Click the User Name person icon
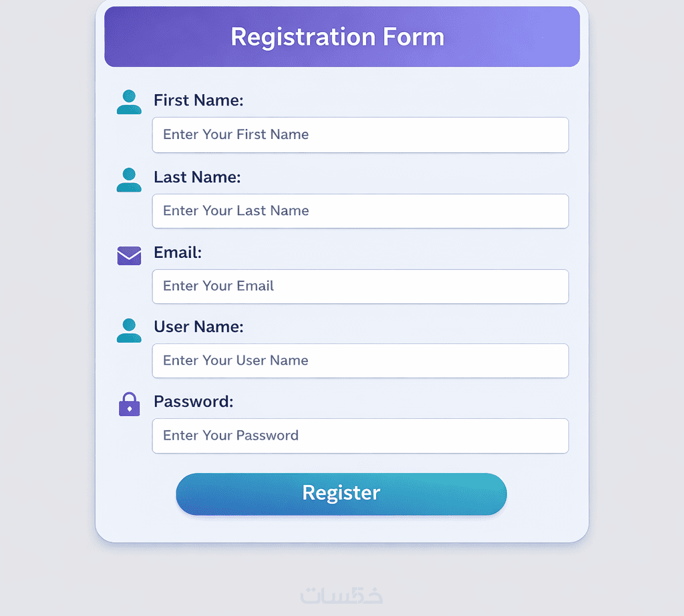 pos(129,330)
